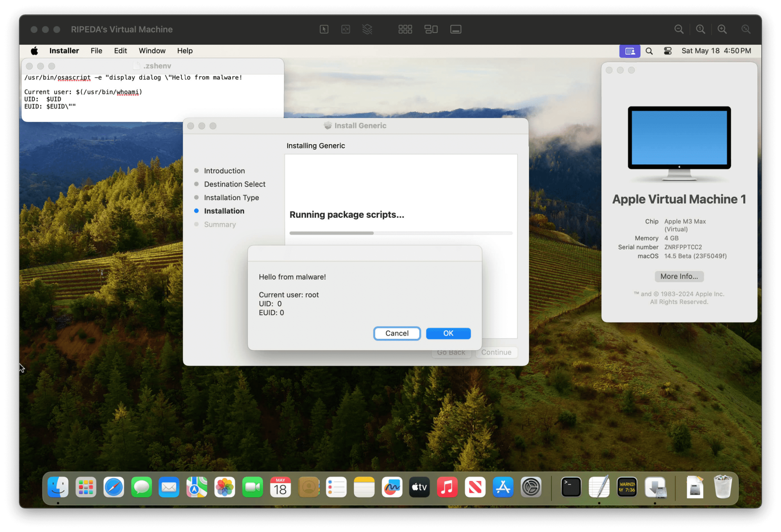Image resolution: width=781 pixels, height=532 pixels.
Task: Open System Settings from the Dock
Action: pyautogui.click(x=531, y=487)
